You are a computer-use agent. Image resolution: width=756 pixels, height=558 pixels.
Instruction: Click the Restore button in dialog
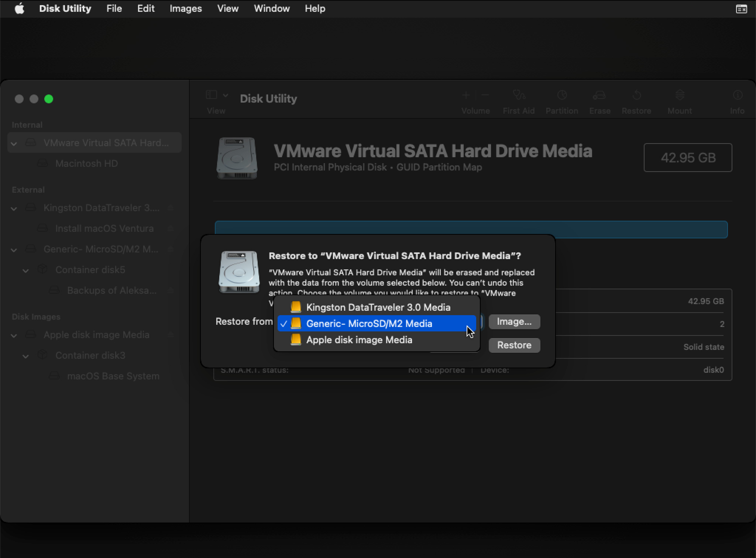click(515, 345)
